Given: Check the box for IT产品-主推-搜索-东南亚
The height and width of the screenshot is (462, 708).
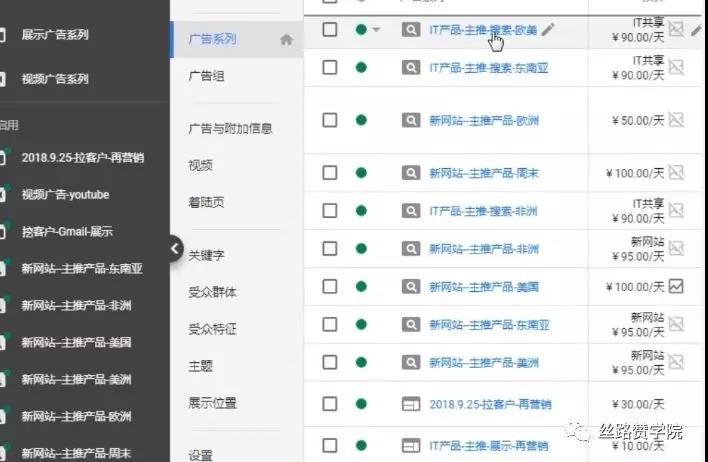Looking at the screenshot, I should click(x=330, y=68).
